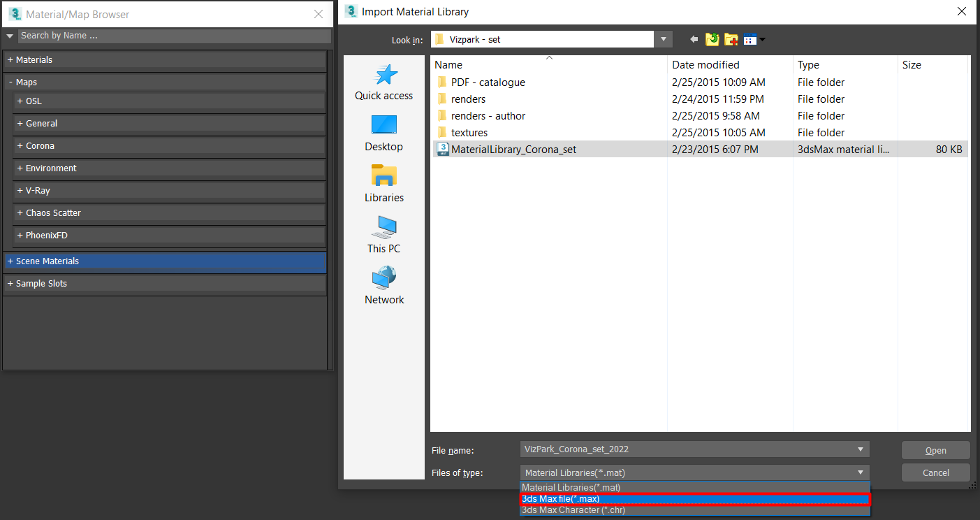Click the 80 KB size value
The height and width of the screenshot is (520, 980).
coord(949,150)
